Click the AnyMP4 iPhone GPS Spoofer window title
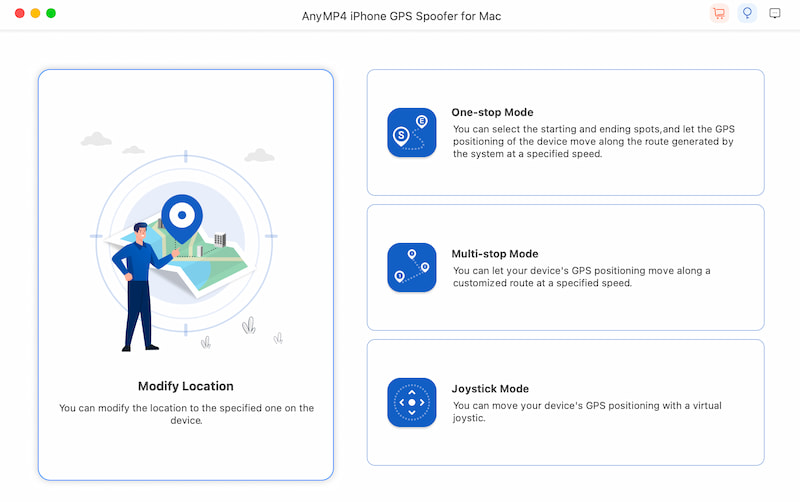This screenshot has height=502, width=800. 400,16
